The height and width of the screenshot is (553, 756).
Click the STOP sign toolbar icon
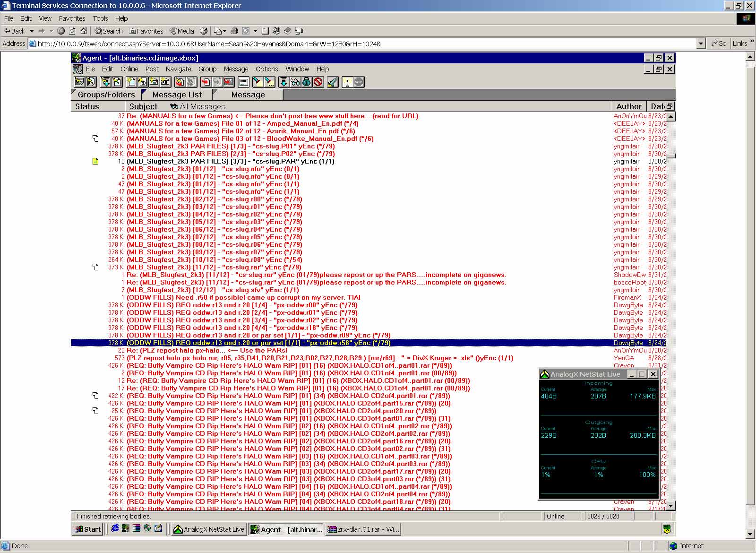click(359, 82)
